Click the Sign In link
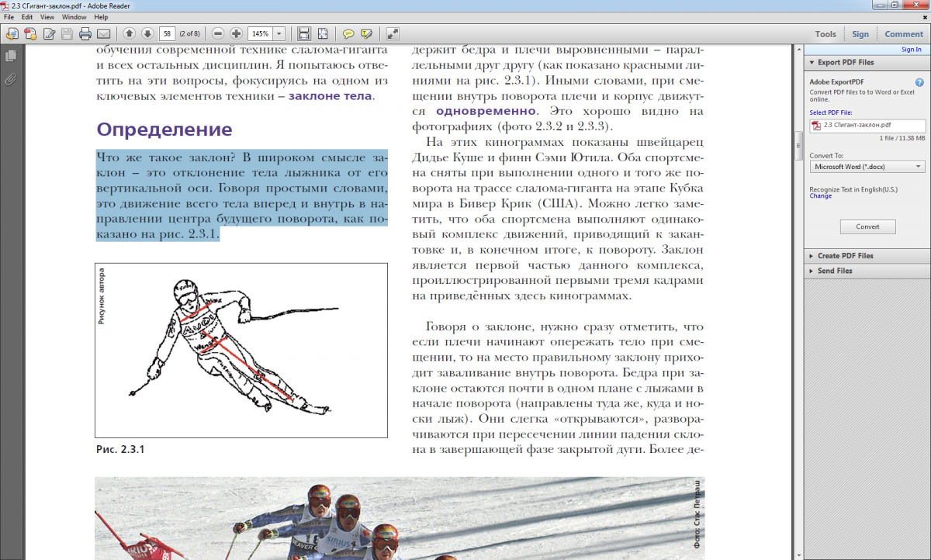The width and height of the screenshot is (931, 560). coord(911,50)
